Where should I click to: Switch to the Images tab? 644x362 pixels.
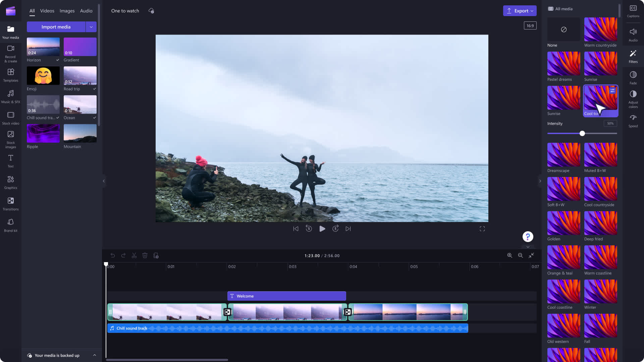pyautogui.click(x=67, y=11)
